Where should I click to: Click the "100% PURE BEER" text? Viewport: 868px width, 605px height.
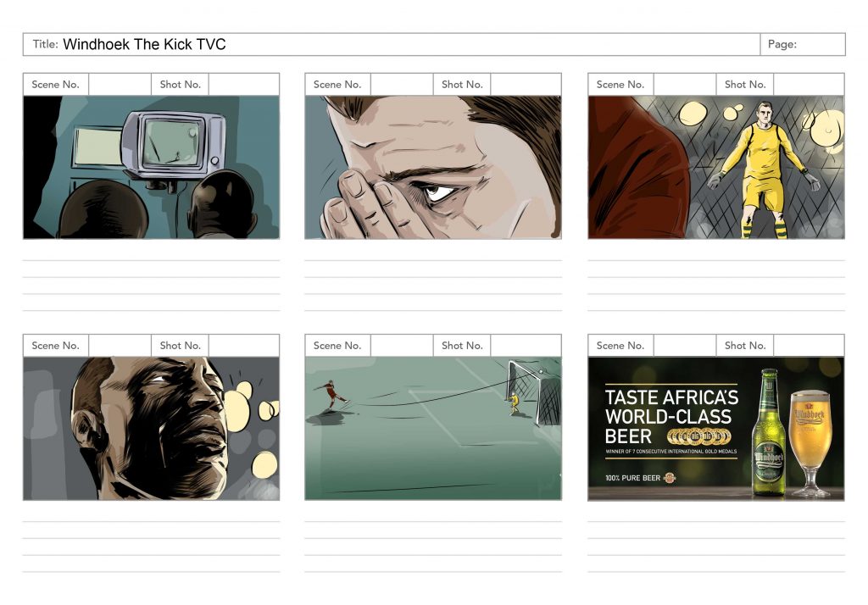click(632, 478)
